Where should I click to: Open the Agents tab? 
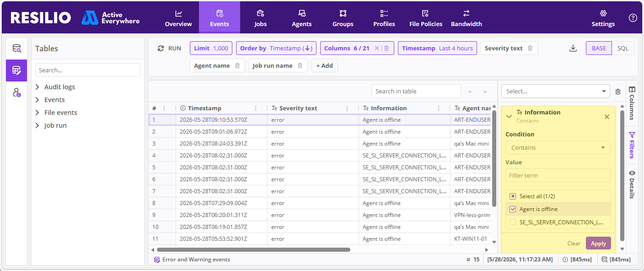click(x=301, y=18)
